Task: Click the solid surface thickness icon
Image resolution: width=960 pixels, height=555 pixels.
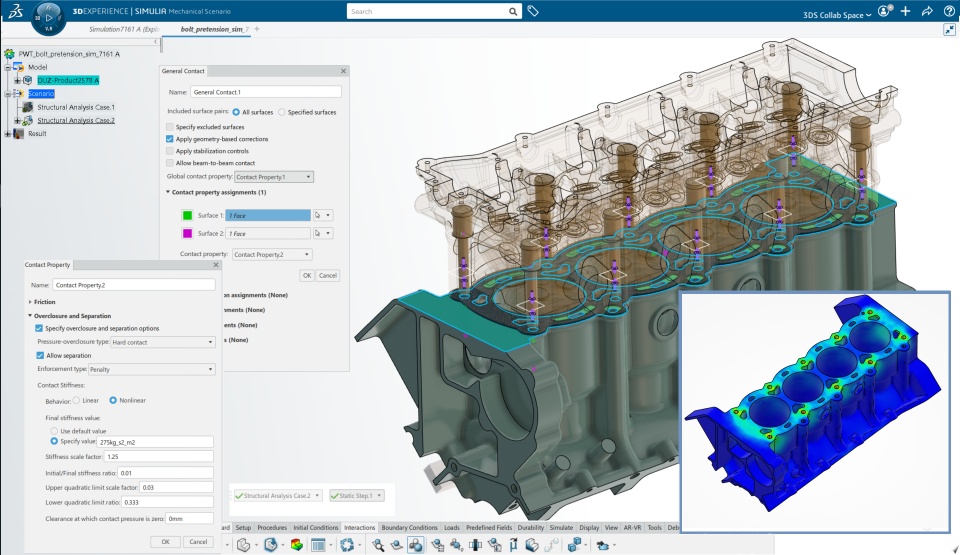Action: (532, 545)
